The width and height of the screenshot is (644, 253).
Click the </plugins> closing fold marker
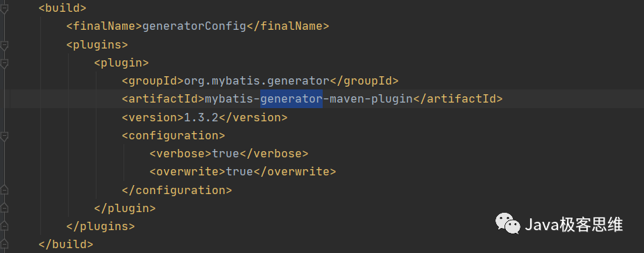coord(3,226)
